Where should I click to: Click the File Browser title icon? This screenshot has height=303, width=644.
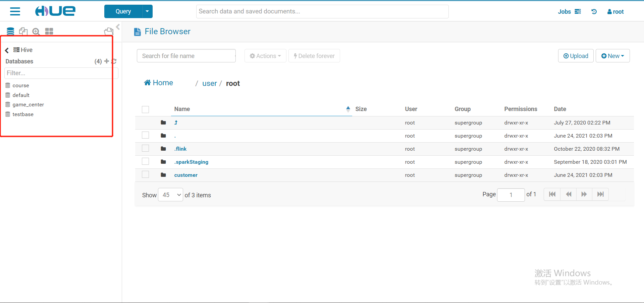pyautogui.click(x=137, y=32)
